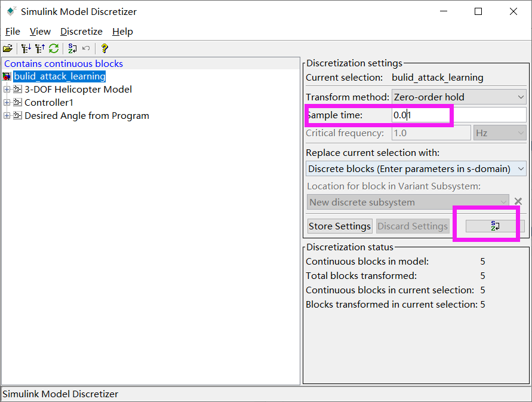Image resolution: width=532 pixels, height=402 pixels.
Task: Maximize the Simulink Model Discretizer window
Action: pos(478,11)
